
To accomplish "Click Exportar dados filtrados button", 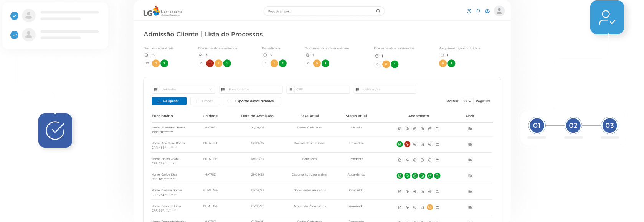I will point(252,101).
